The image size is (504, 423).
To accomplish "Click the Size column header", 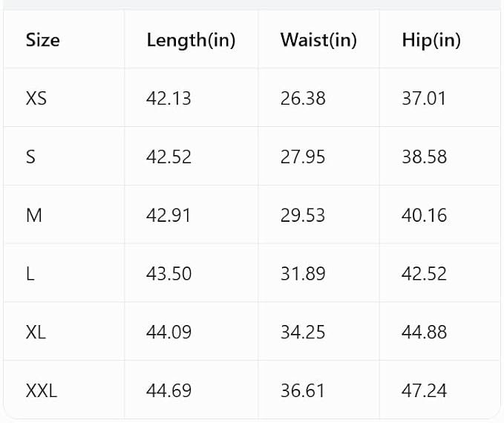I will click(43, 40).
